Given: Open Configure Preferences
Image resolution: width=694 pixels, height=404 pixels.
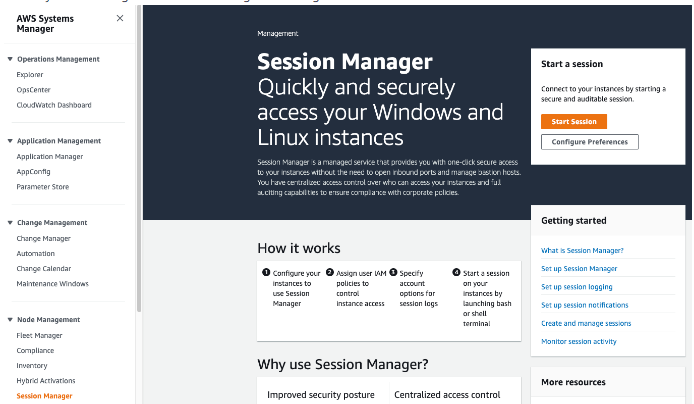Looking at the screenshot, I should click(x=589, y=142).
